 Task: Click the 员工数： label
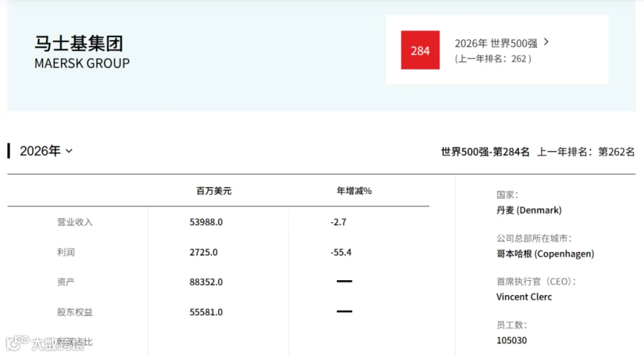[x=512, y=325]
